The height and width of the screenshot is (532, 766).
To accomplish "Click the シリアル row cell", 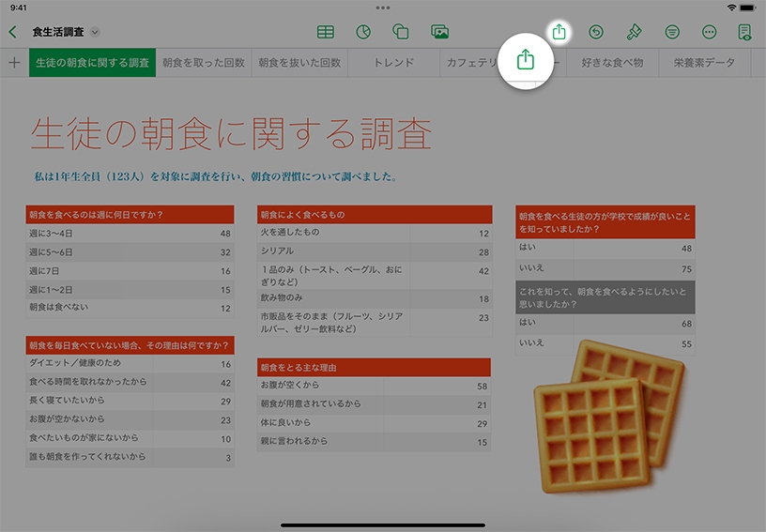I will click(x=374, y=251).
